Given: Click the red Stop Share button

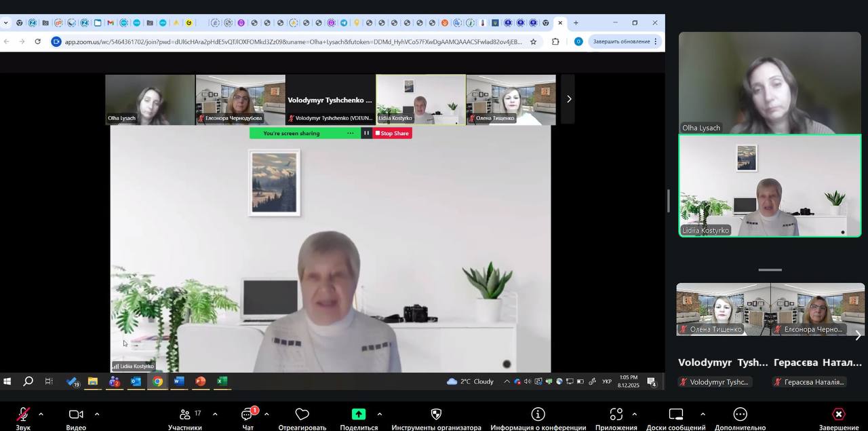Looking at the screenshot, I should click(x=392, y=133).
